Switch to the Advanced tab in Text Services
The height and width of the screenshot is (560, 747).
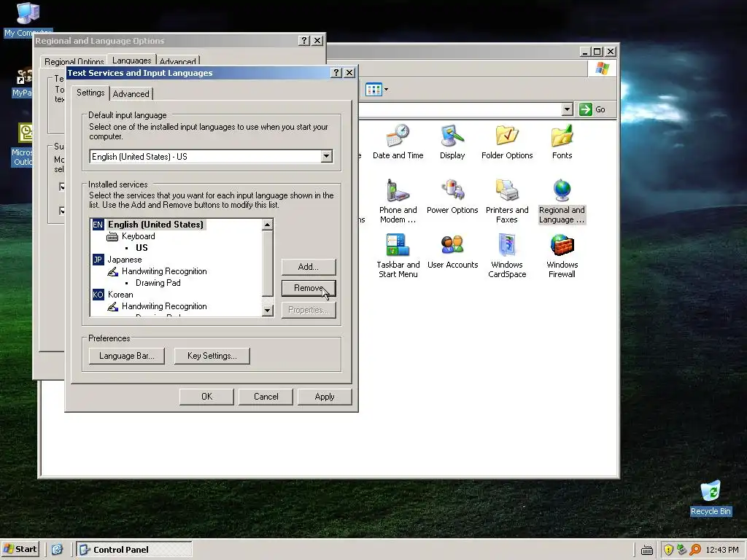(x=131, y=94)
